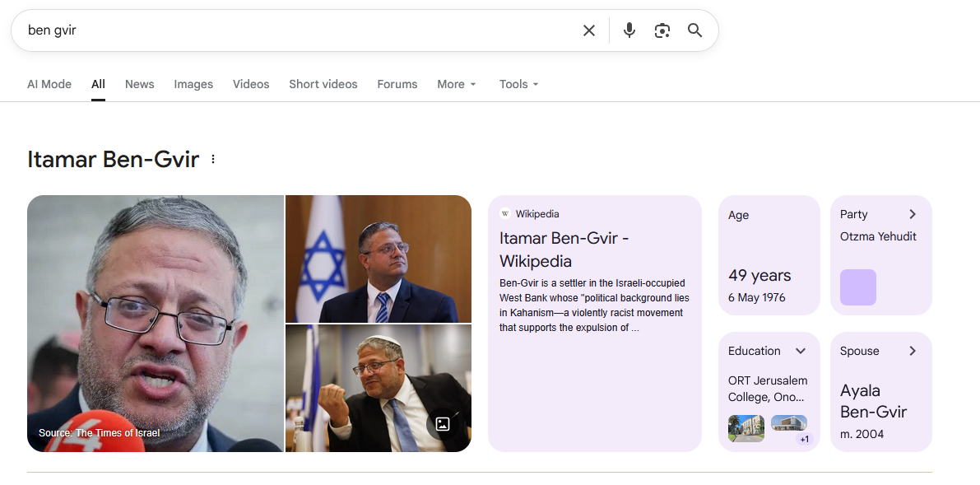Click the Itamar Ben-Gvir heading
980x485 pixels.
(x=113, y=160)
